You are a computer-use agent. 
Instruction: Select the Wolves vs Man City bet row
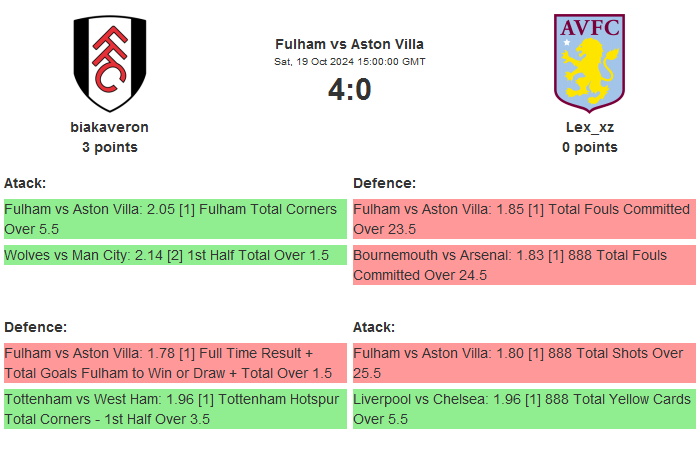tap(175, 255)
